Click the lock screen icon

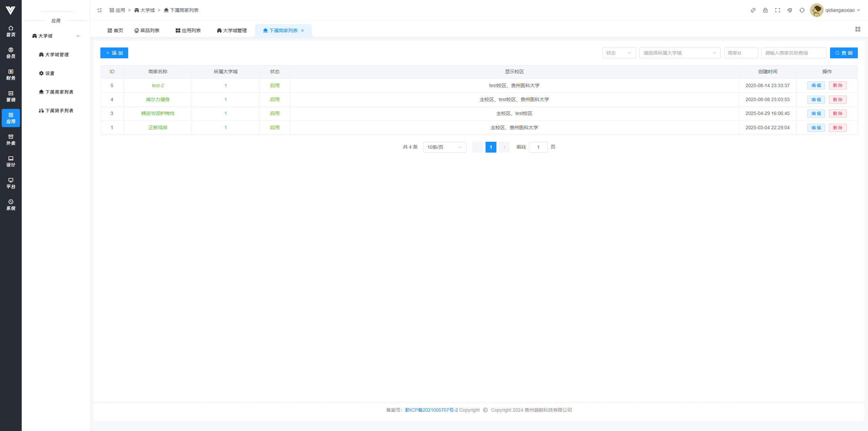tap(765, 10)
